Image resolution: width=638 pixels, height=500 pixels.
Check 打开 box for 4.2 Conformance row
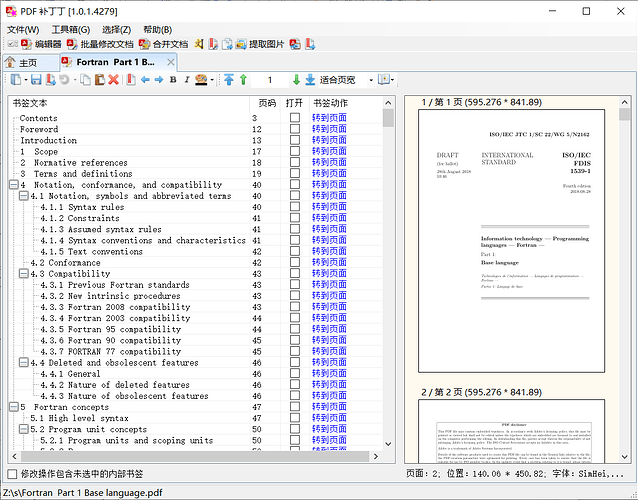(295, 262)
